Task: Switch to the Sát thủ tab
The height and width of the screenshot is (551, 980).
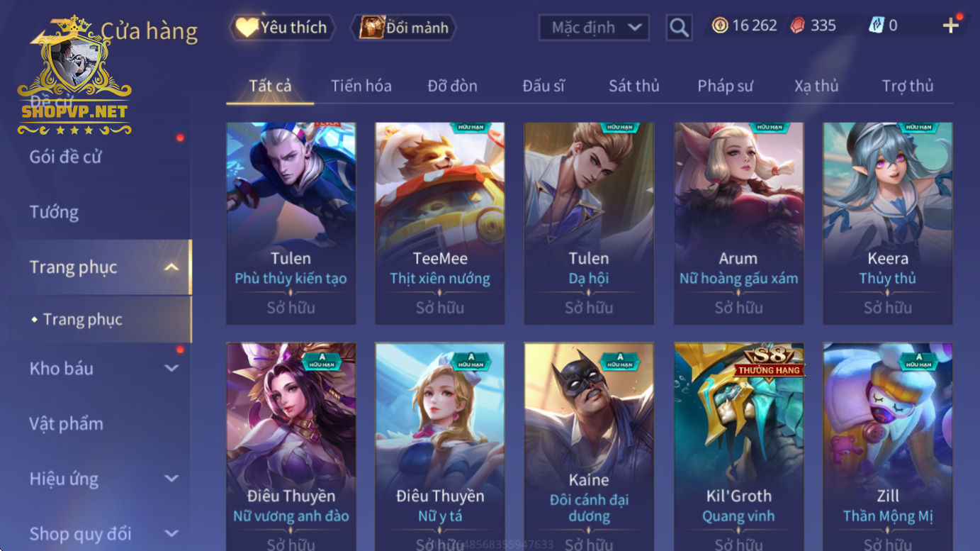Action: [633, 86]
